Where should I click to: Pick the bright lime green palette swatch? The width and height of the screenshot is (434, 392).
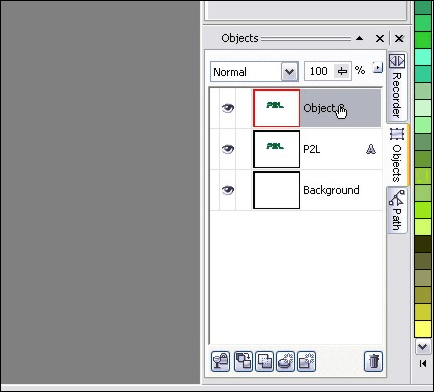point(423,210)
